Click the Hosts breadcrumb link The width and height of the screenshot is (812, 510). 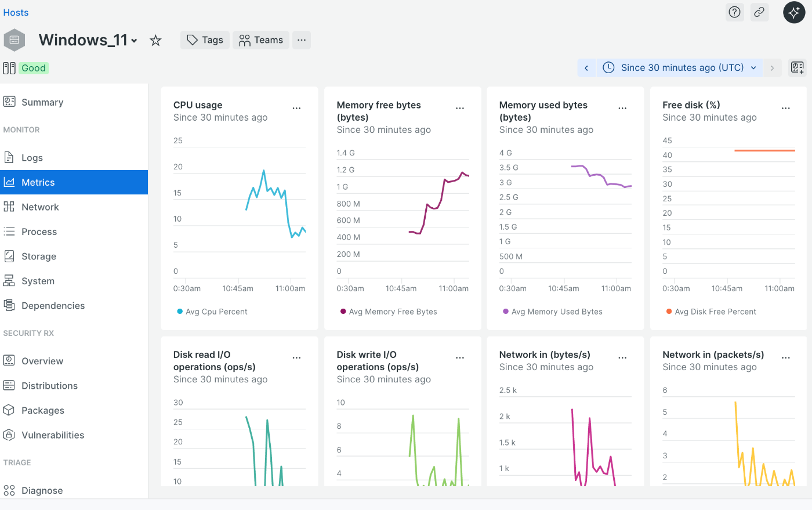point(16,12)
